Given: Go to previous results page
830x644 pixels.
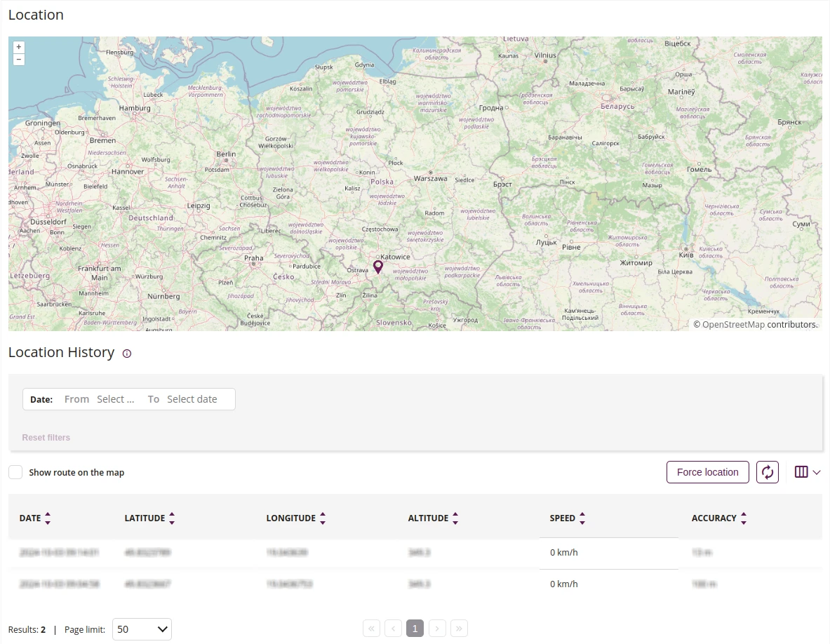Looking at the screenshot, I should click(394, 629).
